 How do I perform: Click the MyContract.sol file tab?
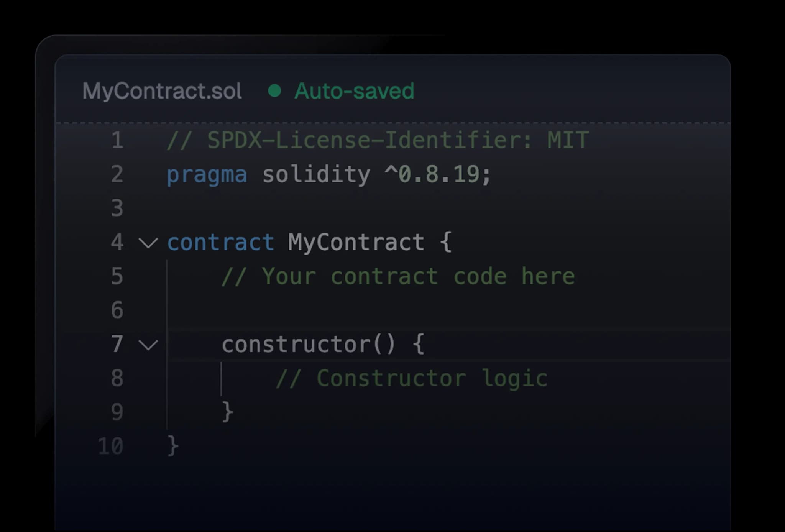162,91
